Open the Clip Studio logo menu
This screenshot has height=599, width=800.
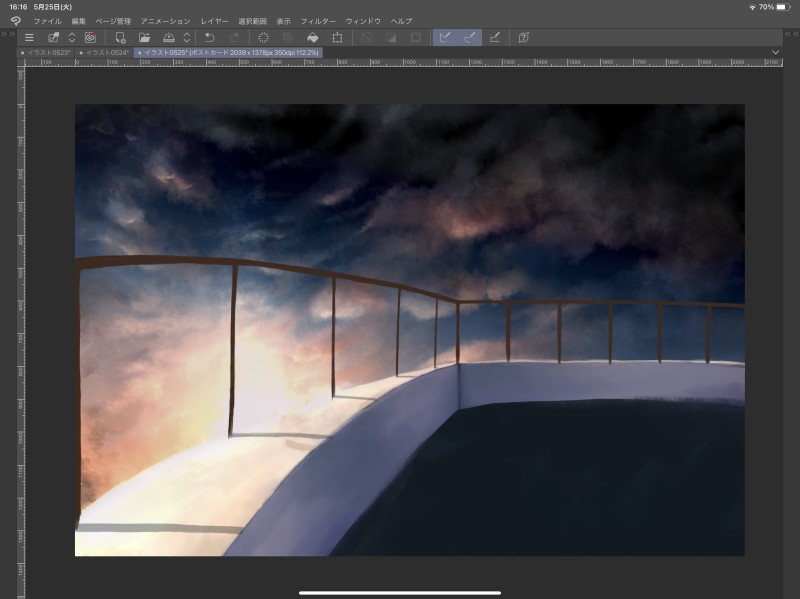click(16, 21)
